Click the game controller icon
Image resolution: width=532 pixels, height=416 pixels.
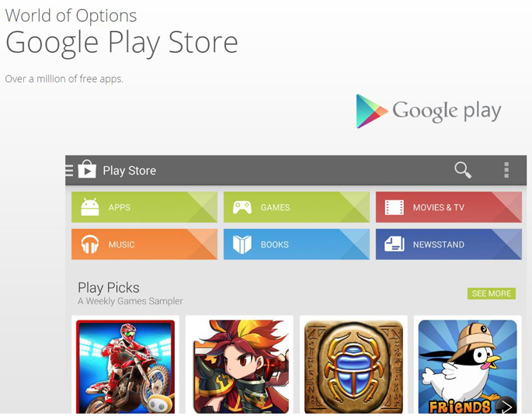[x=242, y=207]
